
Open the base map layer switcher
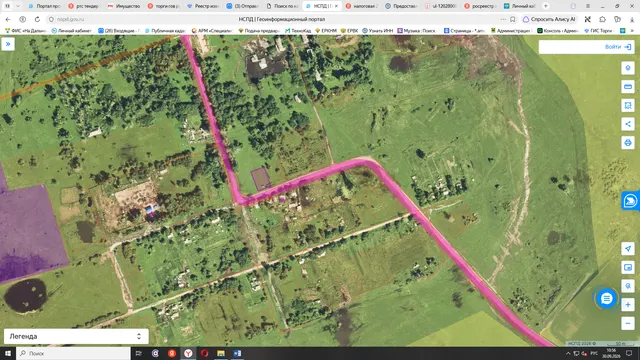628,267
